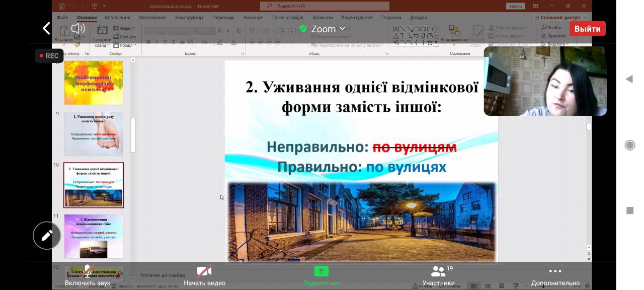The height and width of the screenshot is (290, 644).
Task: Open the Довідка ribbon tab
Action: [x=418, y=17]
